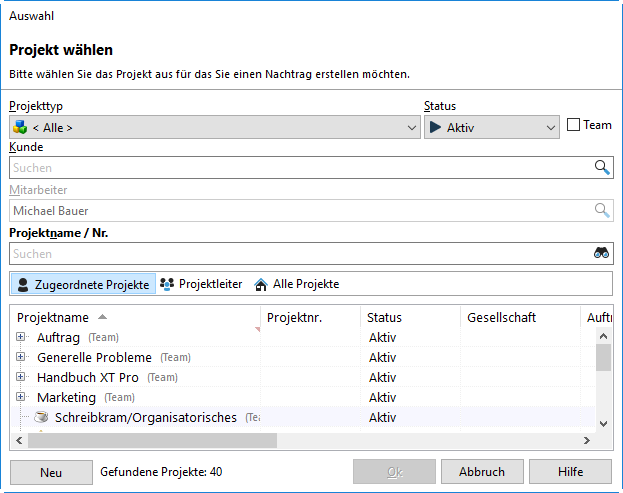
Task: Switch to Projektleiter filter tab
Action: [201, 284]
